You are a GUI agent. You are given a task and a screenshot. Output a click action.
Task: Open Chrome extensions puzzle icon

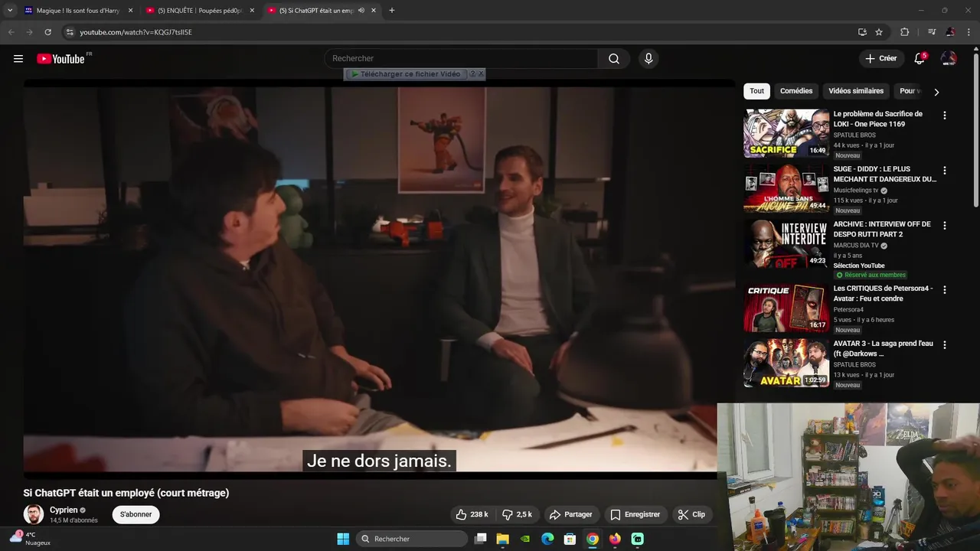[905, 32]
